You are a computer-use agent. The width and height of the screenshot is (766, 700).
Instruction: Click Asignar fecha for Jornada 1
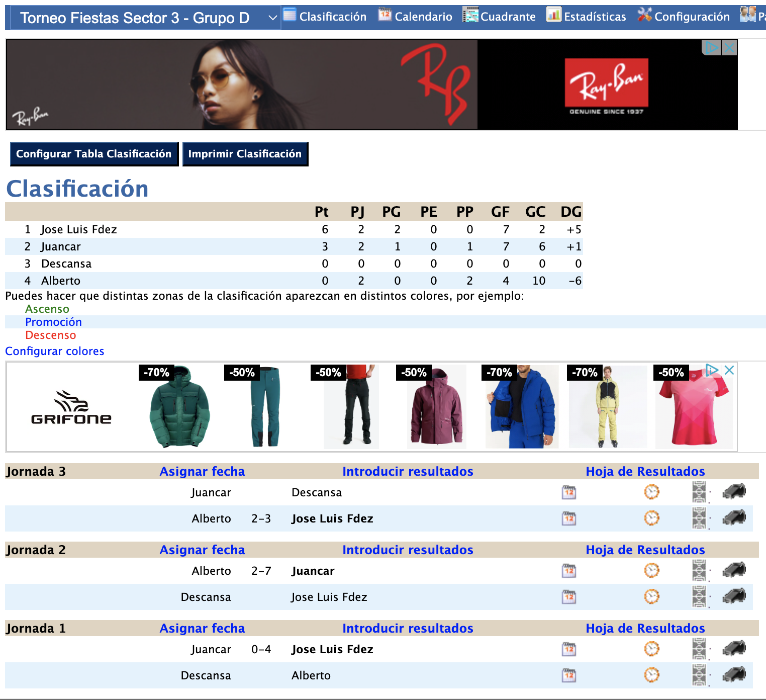tap(202, 628)
